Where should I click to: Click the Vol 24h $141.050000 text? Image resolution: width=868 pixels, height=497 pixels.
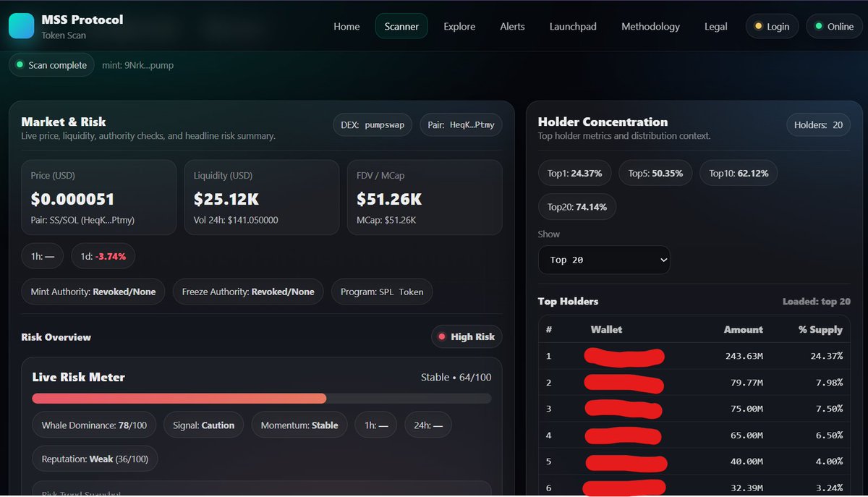pyautogui.click(x=236, y=220)
